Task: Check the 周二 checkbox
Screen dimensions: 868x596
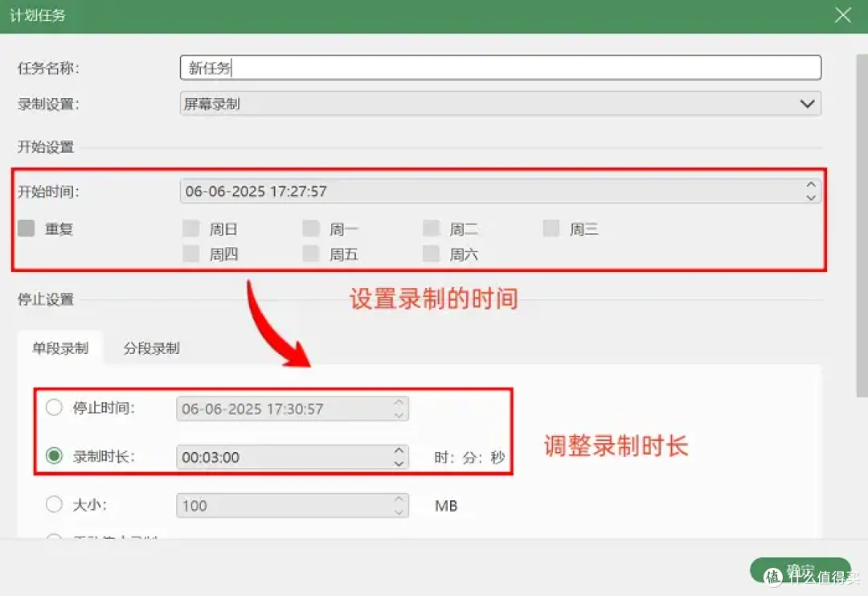Action: (432, 228)
